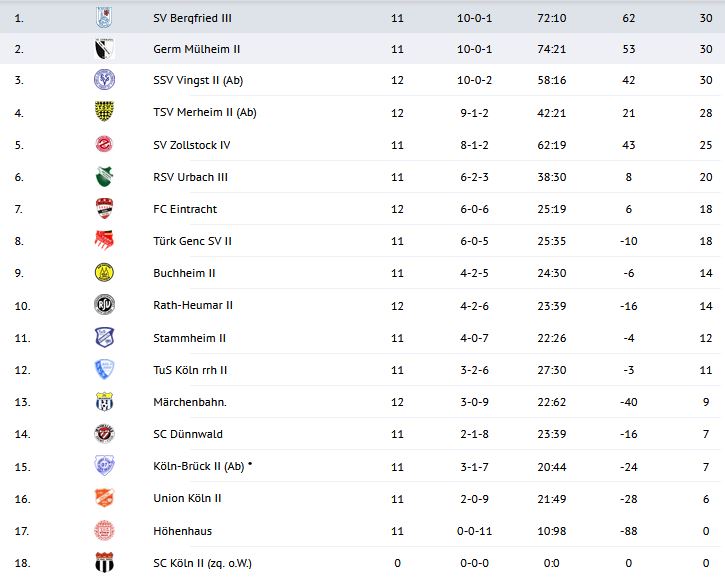This screenshot has height=577, width=725.
Task: Click the FC Eintracht club crest
Action: point(104,209)
